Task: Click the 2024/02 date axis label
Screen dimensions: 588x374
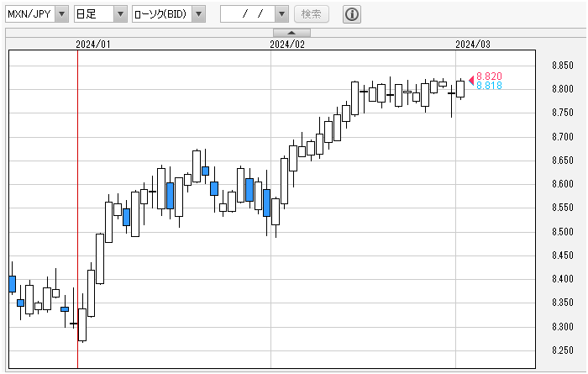Action: point(287,45)
